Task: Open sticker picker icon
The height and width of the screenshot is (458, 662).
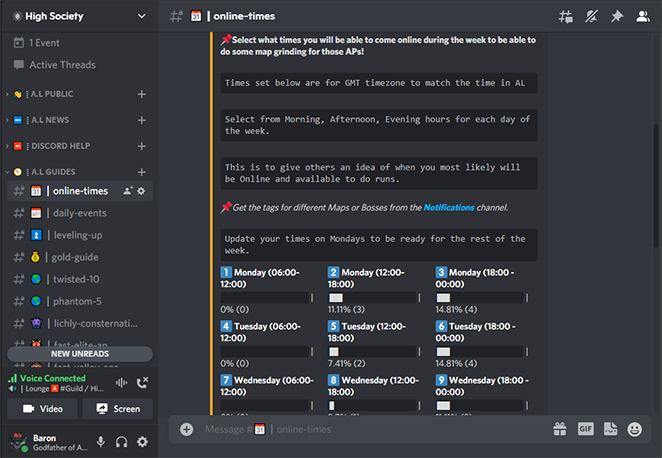Action: click(x=610, y=429)
